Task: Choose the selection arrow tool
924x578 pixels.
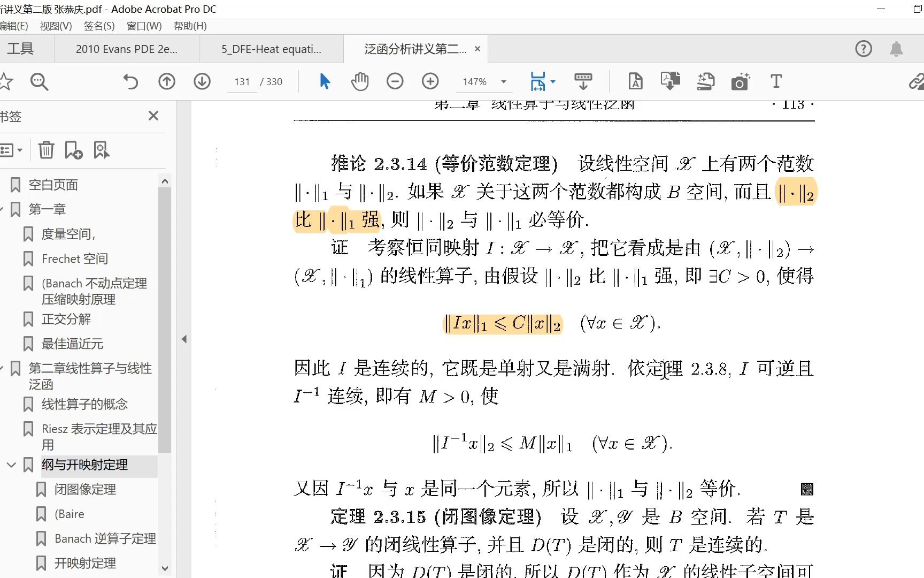Action: pyautogui.click(x=325, y=82)
